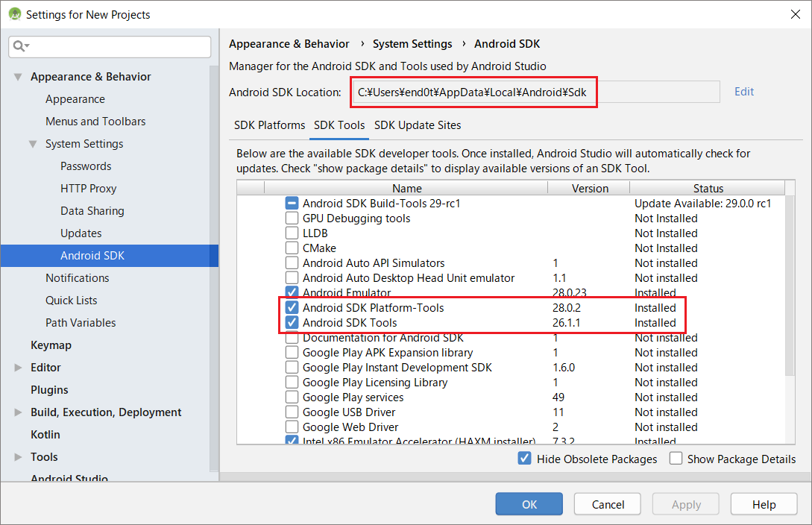Enable Show Package Details
This screenshot has width=812, height=525.
tap(676, 459)
